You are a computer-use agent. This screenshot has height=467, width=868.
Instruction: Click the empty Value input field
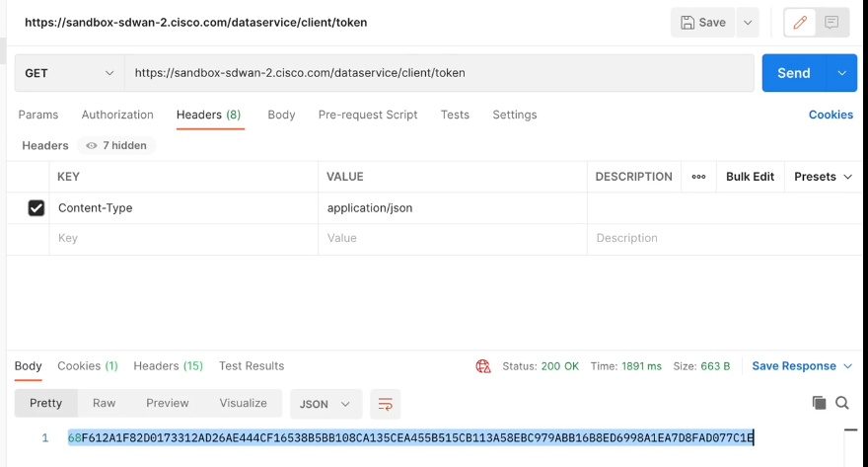[x=453, y=238]
